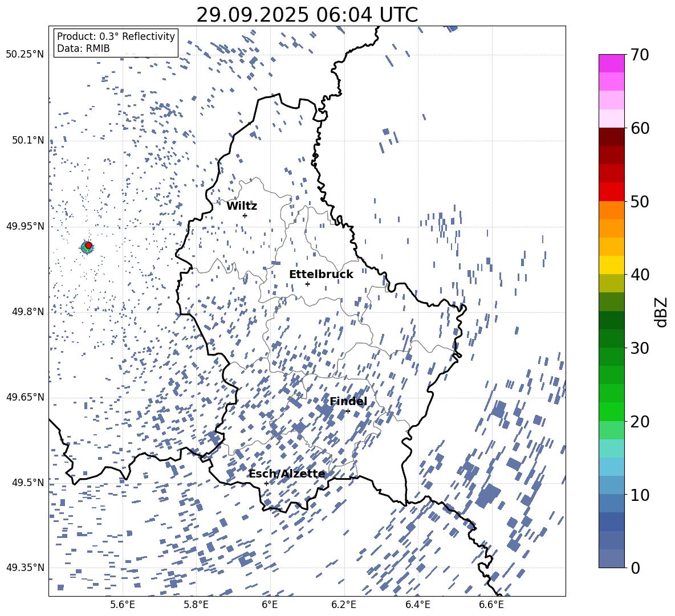Click the dark red band below 60 dBZ
The width and height of the screenshot is (675, 616).
611,137
